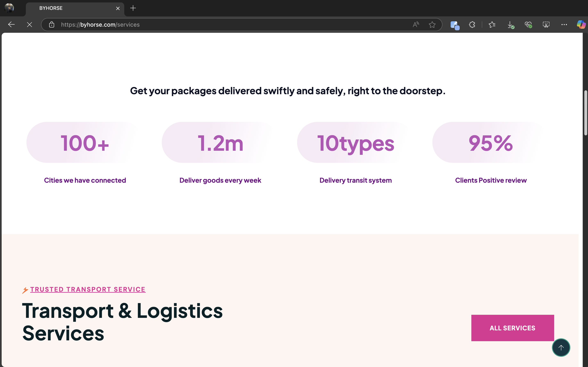Focus the address bar URL field
This screenshot has height=367, width=588.
[x=219, y=25]
